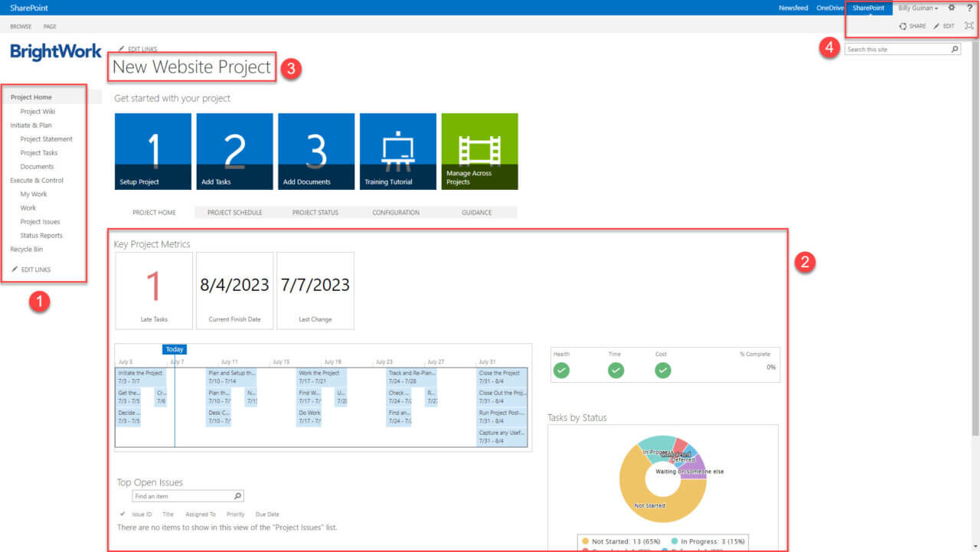Click the Add Documents tile
The height and width of the screenshot is (552, 980).
point(316,151)
